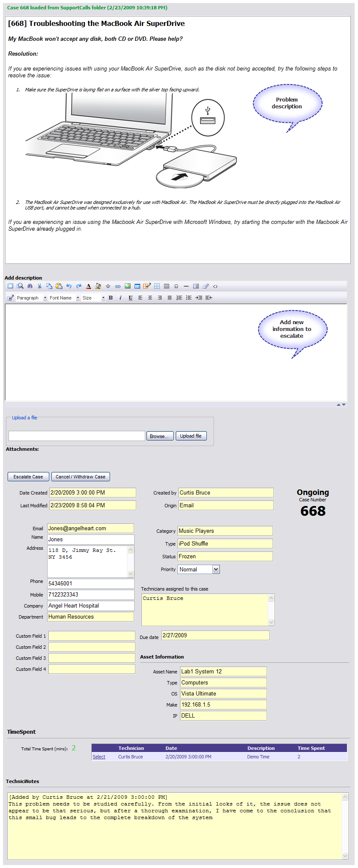Insert a horizontal rule line

(x=186, y=286)
